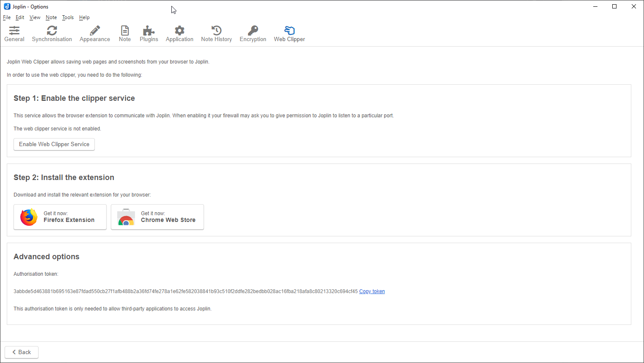
Task: Open the Appearance settings section
Action: coord(95,34)
